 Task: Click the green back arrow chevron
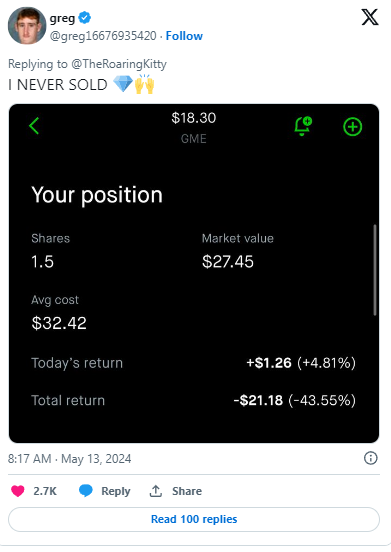tap(34, 126)
